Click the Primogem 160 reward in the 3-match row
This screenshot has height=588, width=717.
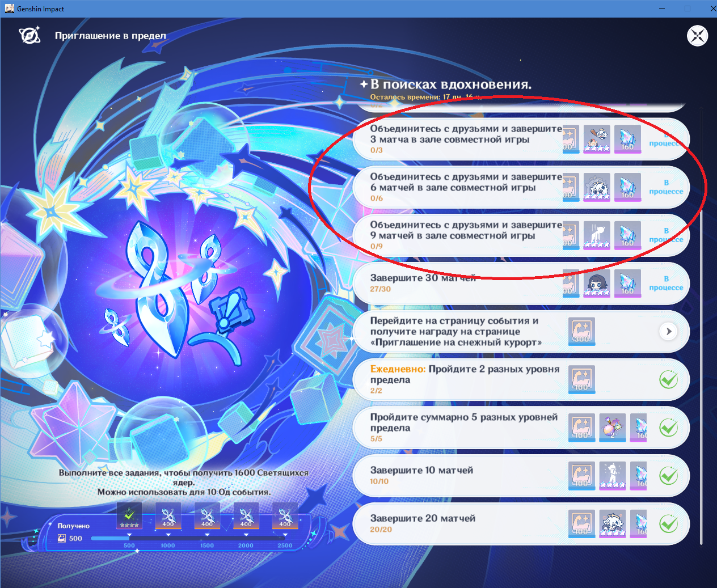click(x=627, y=139)
